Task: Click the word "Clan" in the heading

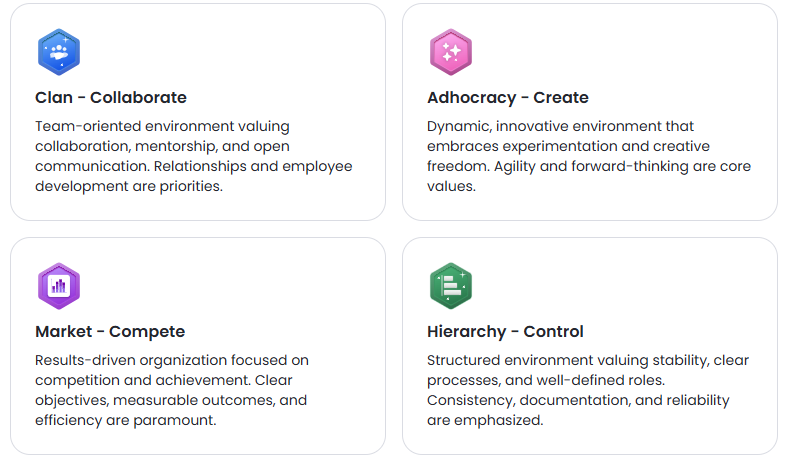Action: click(x=54, y=98)
